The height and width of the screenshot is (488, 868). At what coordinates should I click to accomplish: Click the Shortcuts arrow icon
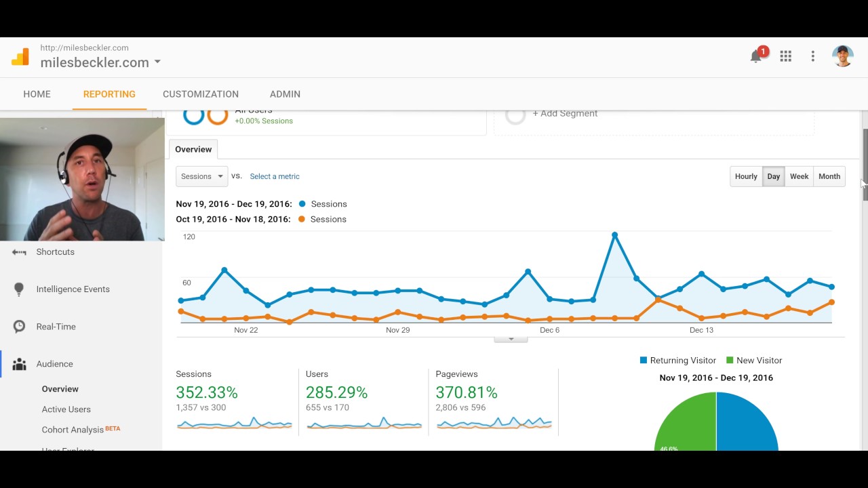[19, 252]
